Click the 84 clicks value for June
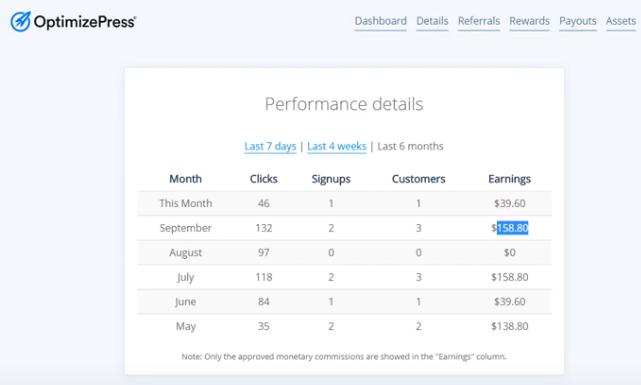 coord(264,301)
